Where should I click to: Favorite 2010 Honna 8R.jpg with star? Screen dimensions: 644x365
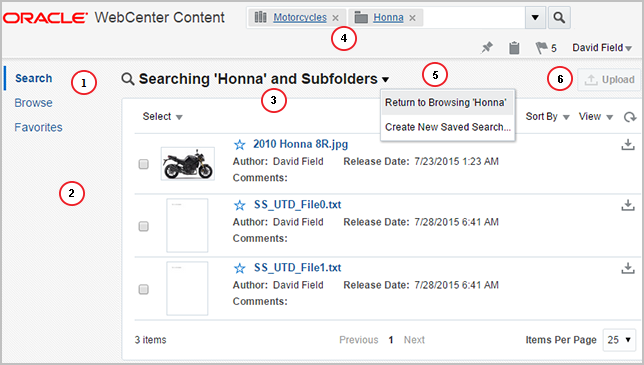coord(239,145)
